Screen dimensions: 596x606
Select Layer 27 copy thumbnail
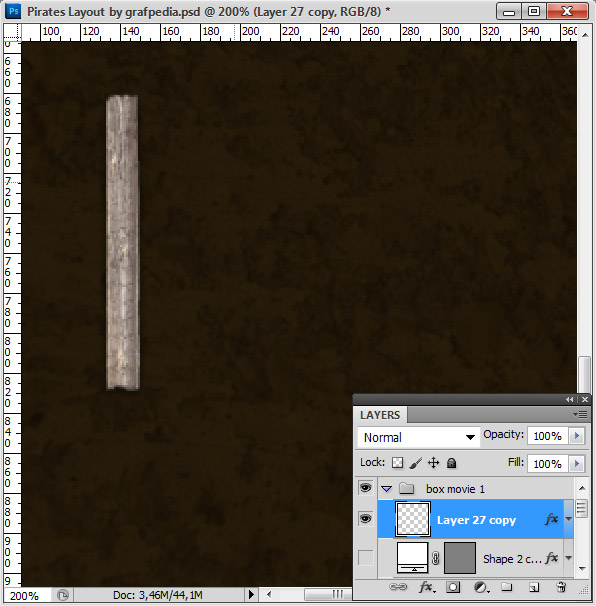413,519
